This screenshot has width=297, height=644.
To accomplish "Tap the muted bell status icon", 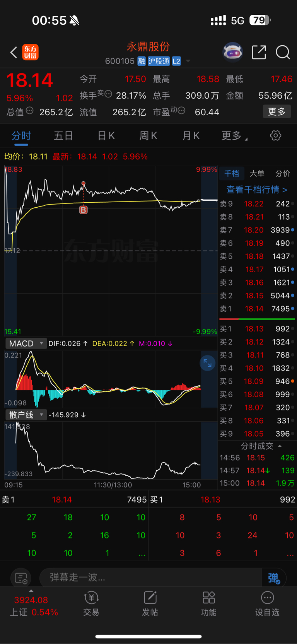I will pos(74,20).
